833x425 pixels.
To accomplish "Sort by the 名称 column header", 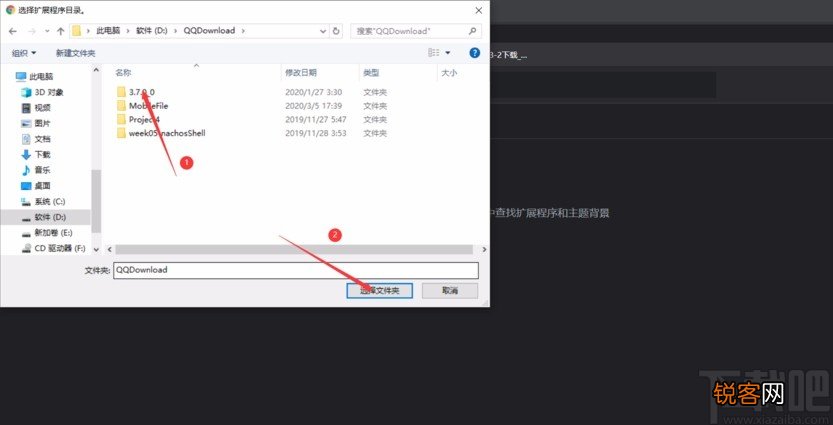I will (123, 73).
